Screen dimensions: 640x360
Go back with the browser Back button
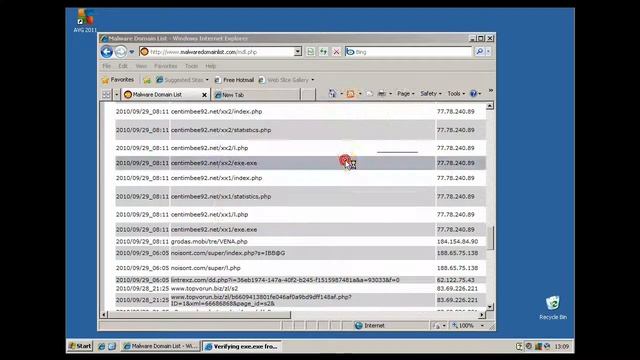point(107,52)
